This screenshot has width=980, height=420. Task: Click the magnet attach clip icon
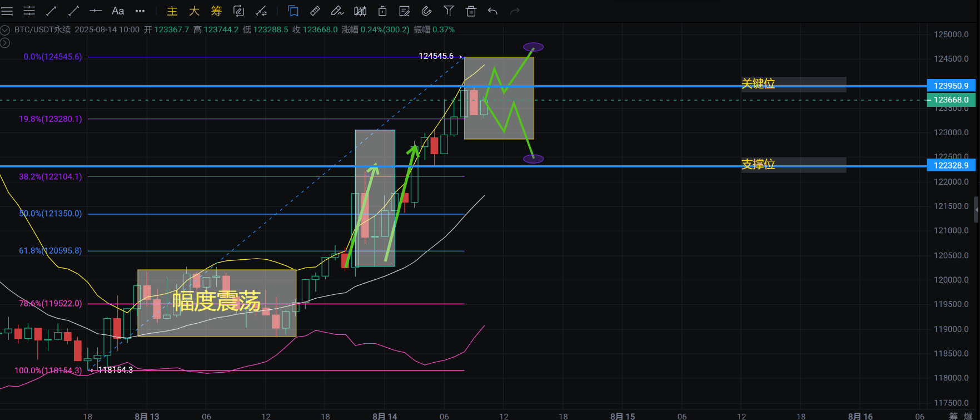tap(426, 11)
